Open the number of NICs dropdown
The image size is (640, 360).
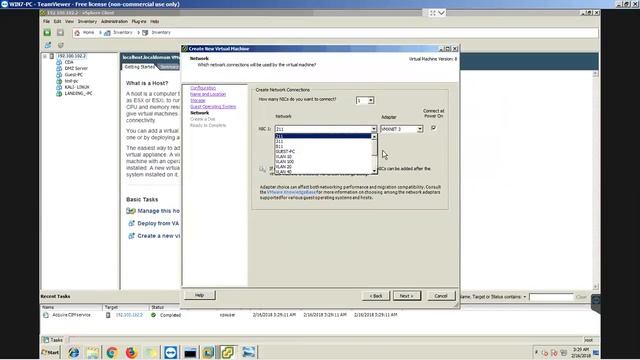click(371, 100)
